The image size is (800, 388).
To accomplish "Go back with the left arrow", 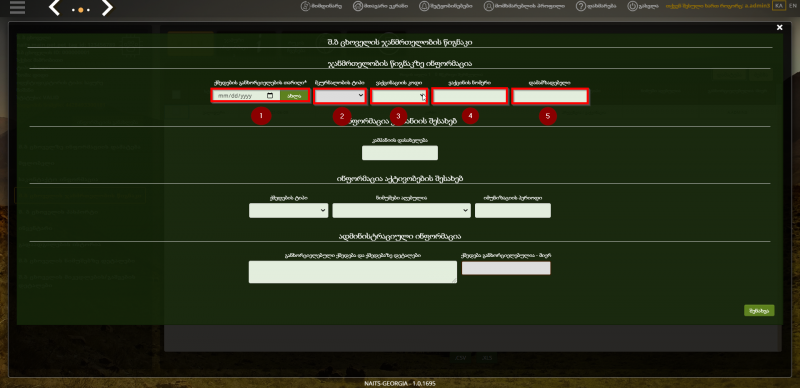I will (x=54, y=8).
